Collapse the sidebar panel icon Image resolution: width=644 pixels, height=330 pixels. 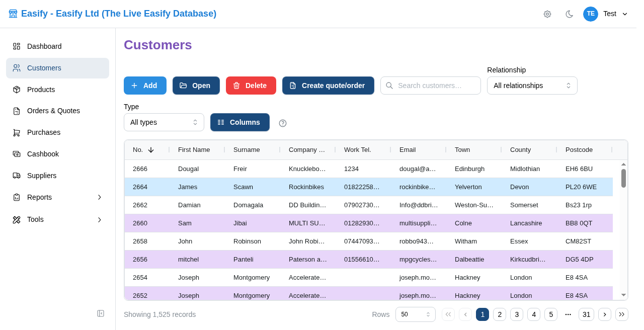tap(101, 313)
